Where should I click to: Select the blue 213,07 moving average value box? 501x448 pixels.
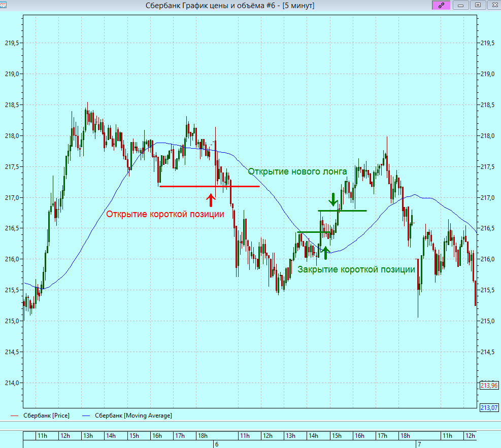pos(489,408)
